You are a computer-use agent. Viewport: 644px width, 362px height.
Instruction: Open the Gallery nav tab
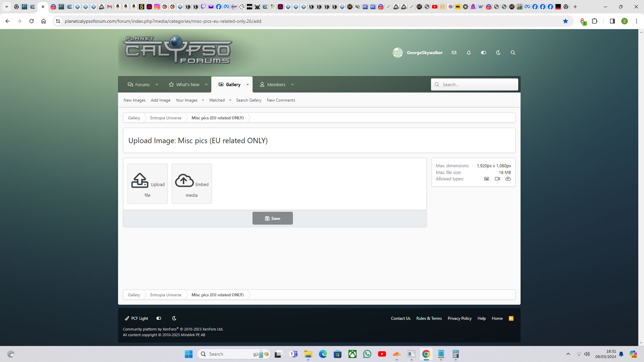(230, 85)
